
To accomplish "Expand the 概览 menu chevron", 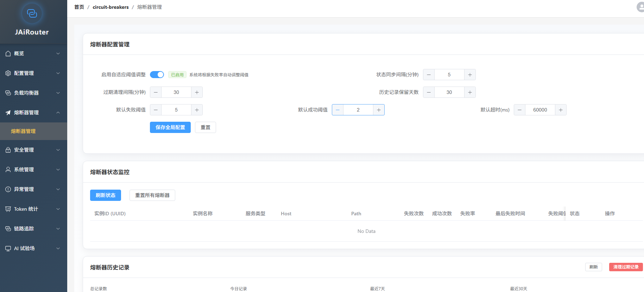I will [58, 53].
